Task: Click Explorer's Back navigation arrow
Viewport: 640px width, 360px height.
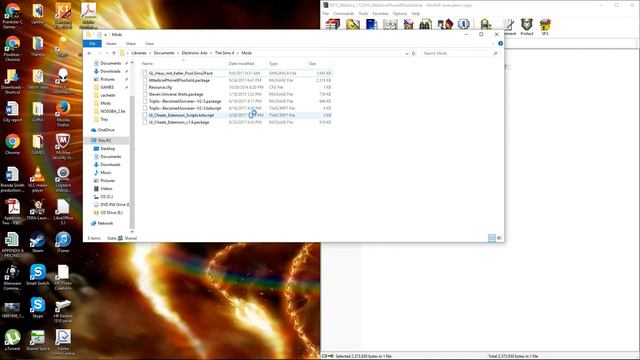Action: pyautogui.click(x=89, y=53)
